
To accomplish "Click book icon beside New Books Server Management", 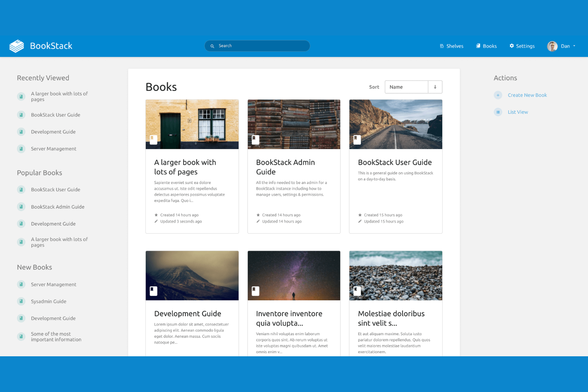I will click(x=21, y=284).
